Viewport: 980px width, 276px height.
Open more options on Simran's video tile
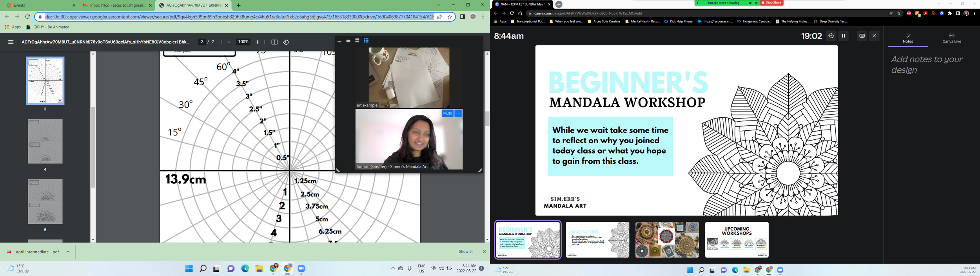point(458,113)
